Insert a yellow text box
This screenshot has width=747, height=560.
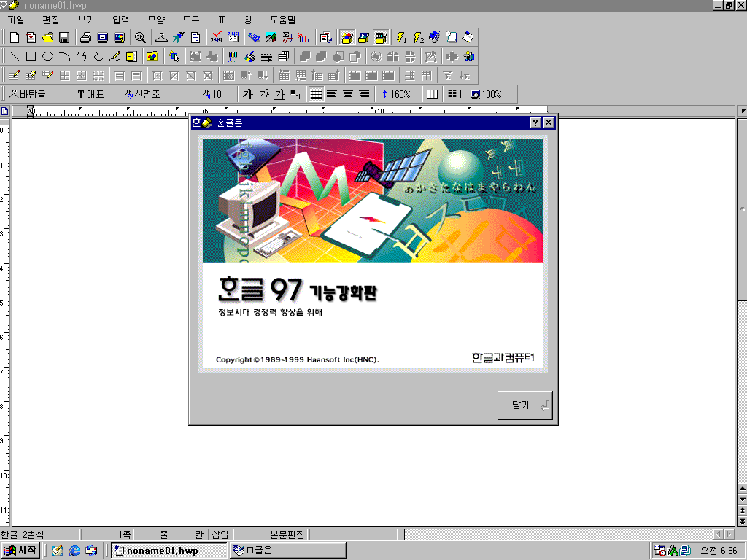pyautogui.click(x=131, y=57)
